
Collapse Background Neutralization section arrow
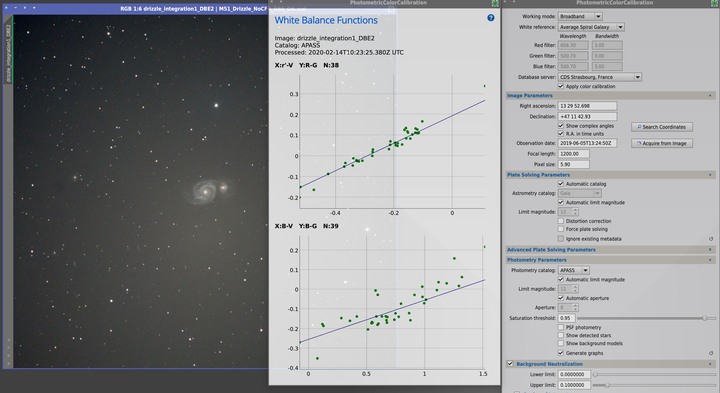click(x=710, y=364)
